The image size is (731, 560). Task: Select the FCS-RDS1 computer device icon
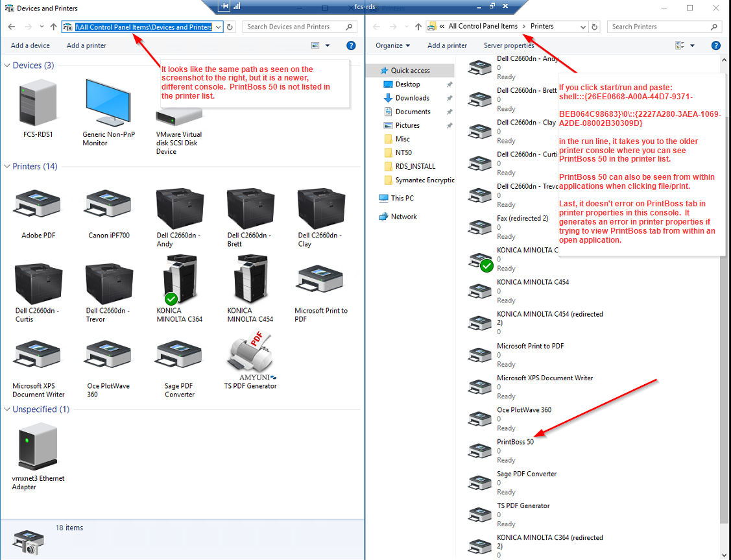click(38, 104)
